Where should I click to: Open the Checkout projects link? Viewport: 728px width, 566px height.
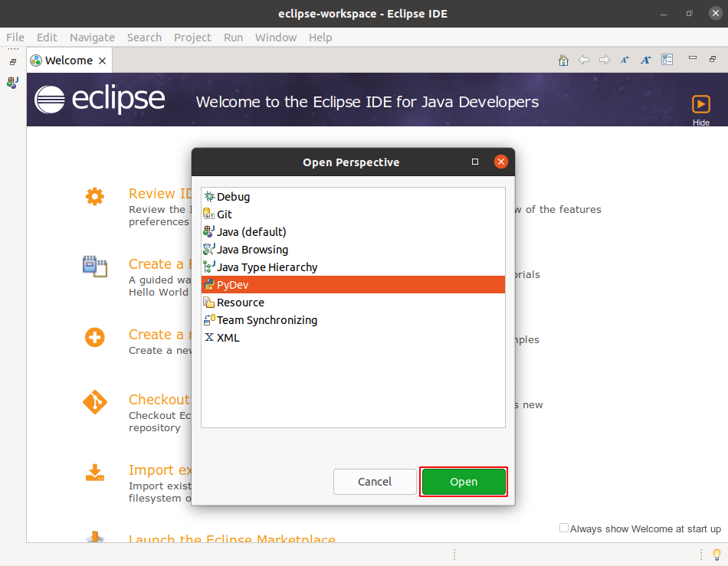159,400
